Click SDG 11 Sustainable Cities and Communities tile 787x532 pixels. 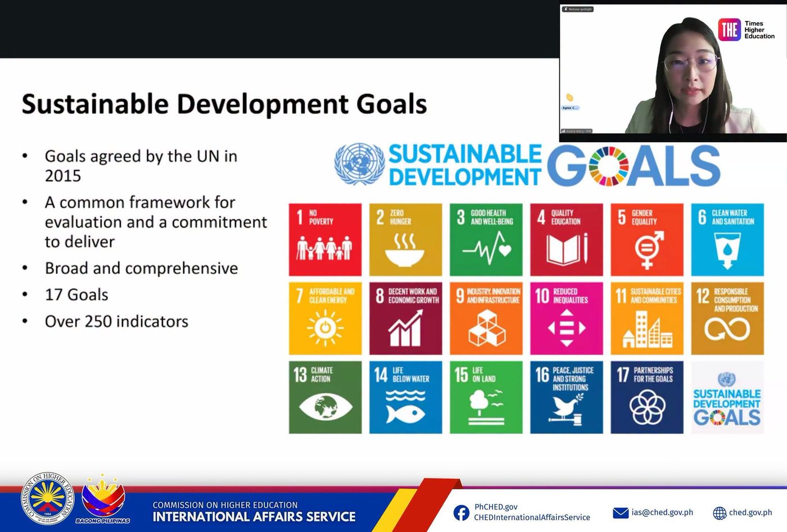point(647,319)
